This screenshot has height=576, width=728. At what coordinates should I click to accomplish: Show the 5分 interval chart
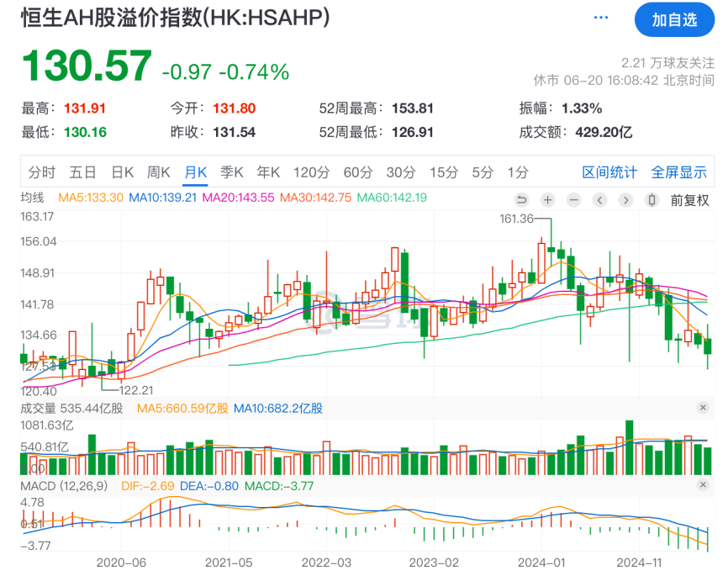[483, 172]
